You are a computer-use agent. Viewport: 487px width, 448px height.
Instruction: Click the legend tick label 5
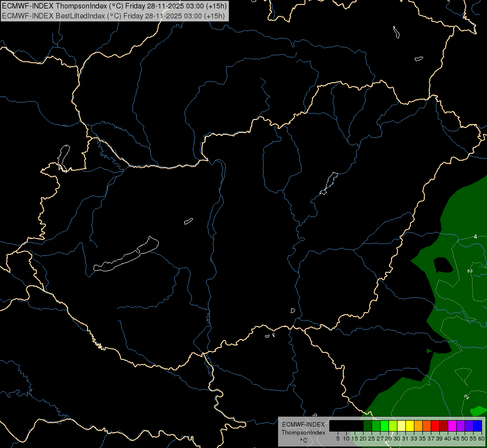pyautogui.click(x=338, y=439)
